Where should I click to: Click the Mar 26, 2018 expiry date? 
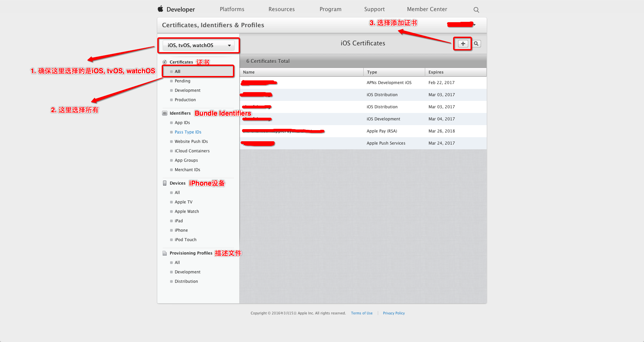pos(442,131)
